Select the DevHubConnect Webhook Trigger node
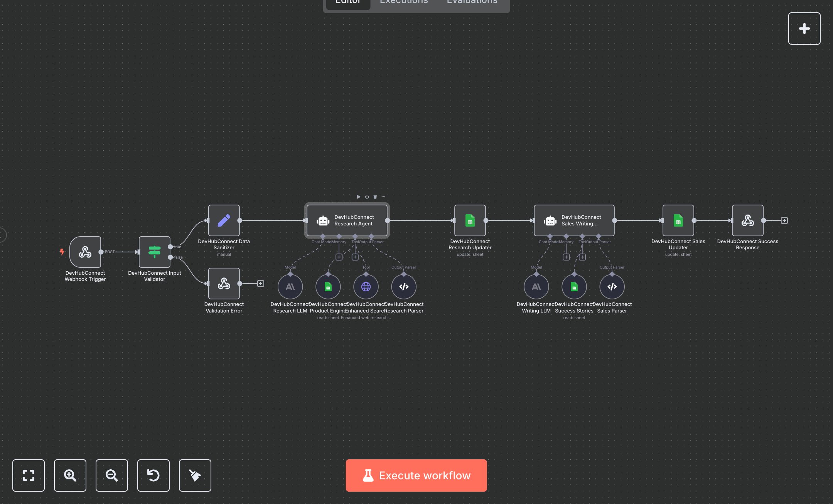Viewport: 833px width, 504px height. [85, 252]
